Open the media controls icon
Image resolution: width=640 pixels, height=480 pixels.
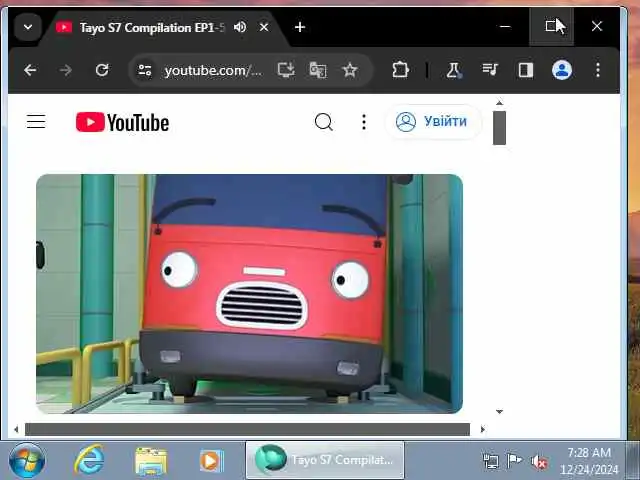pyautogui.click(x=489, y=70)
